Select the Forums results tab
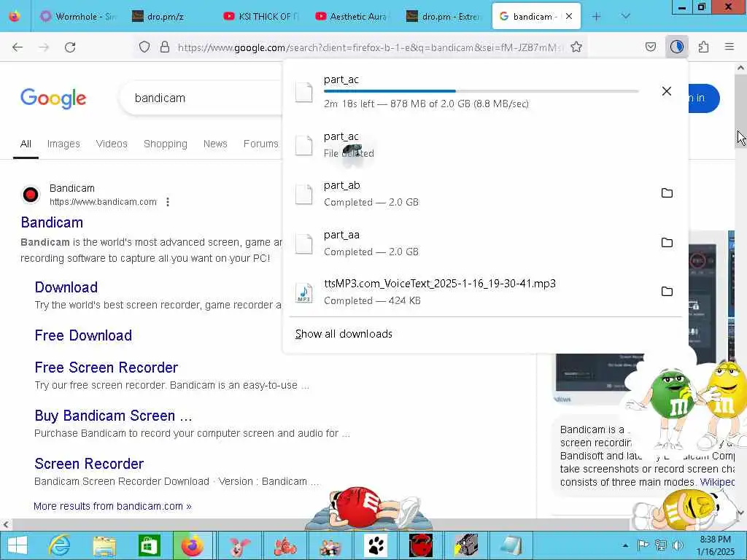The image size is (747, 560). tap(260, 144)
